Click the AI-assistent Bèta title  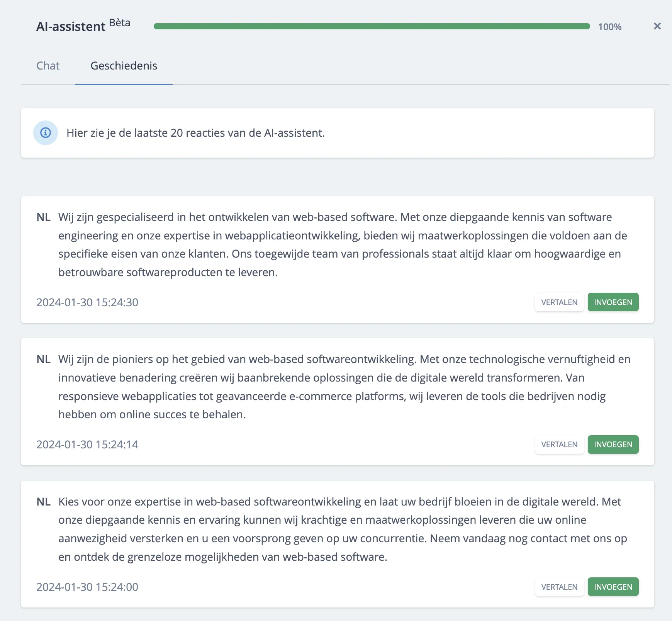point(71,26)
